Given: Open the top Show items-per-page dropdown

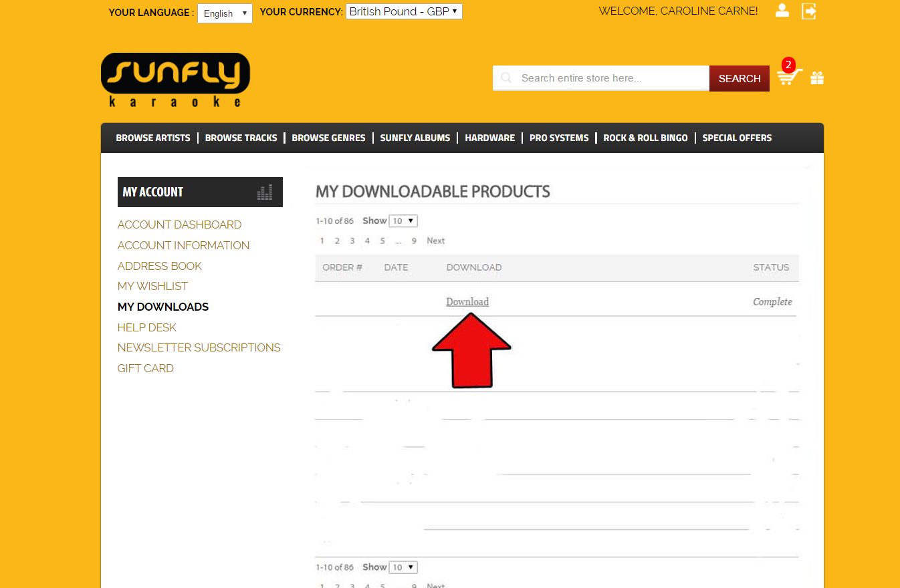Looking at the screenshot, I should [403, 221].
